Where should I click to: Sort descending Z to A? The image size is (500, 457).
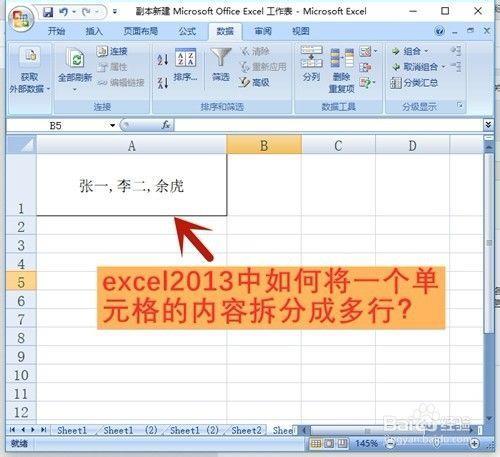click(x=162, y=83)
